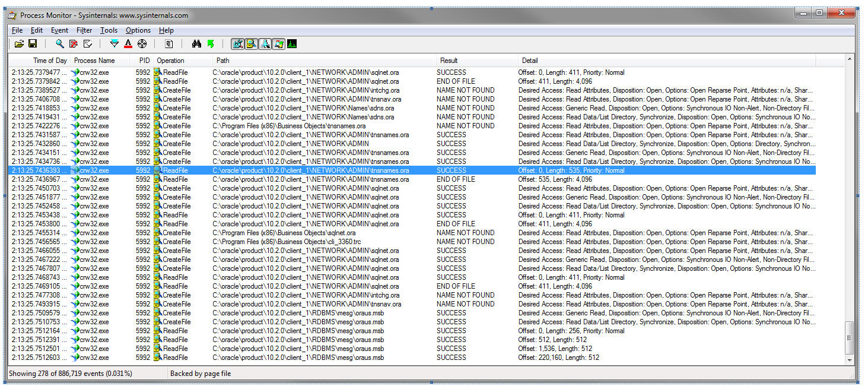The height and width of the screenshot is (389, 868).
Task: Toggle Show File System Activity button
Action: tap(251, 44)
